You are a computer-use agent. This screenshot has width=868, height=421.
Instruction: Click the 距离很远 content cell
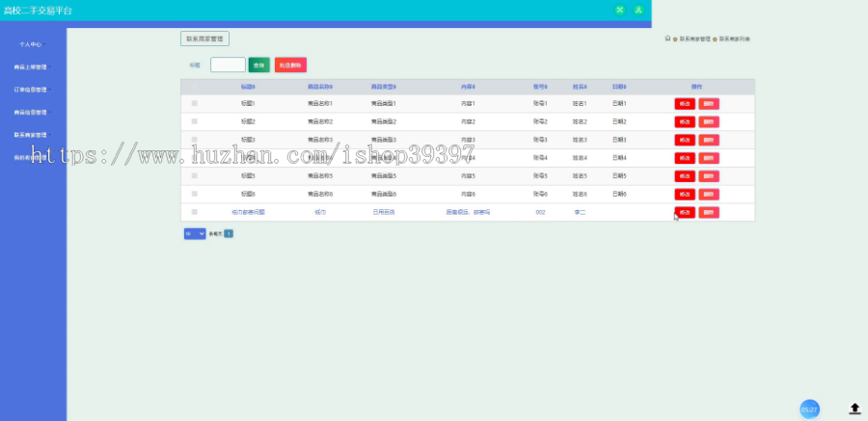click(469, 213)
